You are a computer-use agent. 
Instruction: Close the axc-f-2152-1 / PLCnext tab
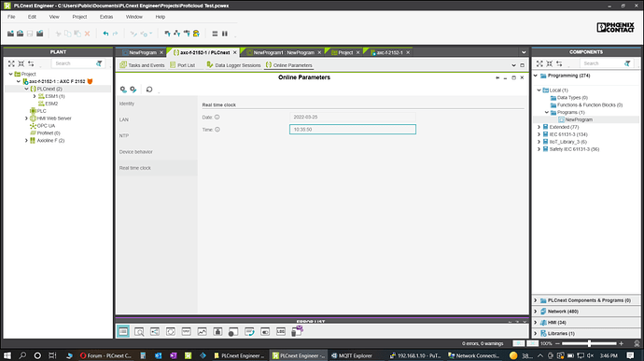click(234, 52)
